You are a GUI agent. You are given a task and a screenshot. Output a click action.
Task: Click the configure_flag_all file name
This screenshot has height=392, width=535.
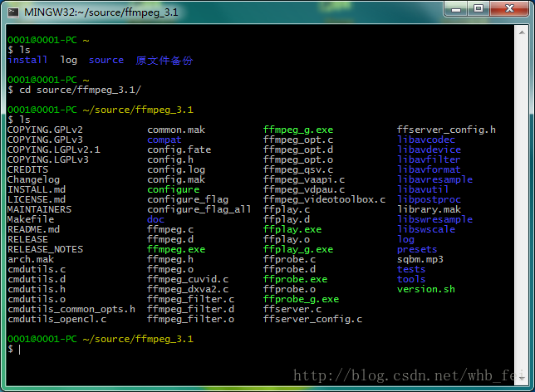coord(199,209)
